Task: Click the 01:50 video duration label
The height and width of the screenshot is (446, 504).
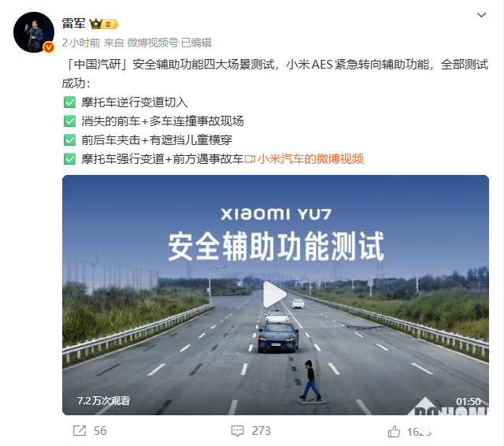Action: pyautogui.click(x=469, y=402)
